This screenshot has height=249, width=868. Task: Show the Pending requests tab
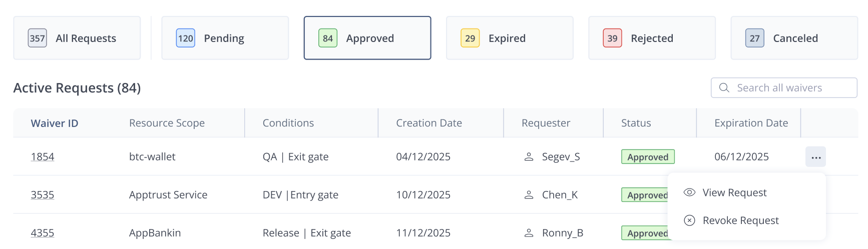tap(225, 38)
